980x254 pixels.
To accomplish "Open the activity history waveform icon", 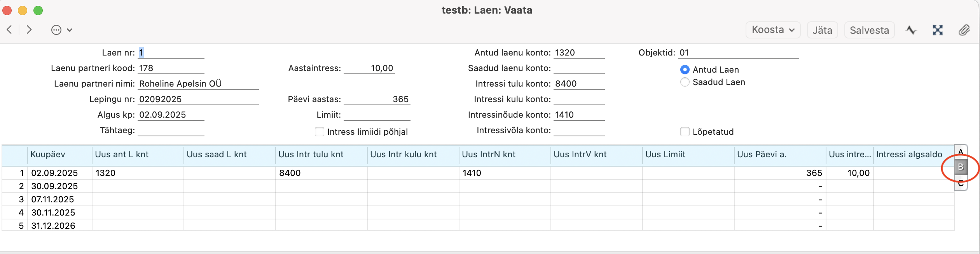I will [x=911, y=30].
